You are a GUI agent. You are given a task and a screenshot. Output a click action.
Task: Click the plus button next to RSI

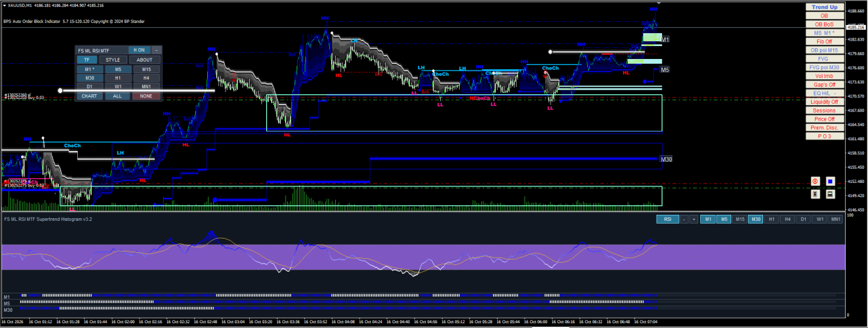click(x=694, y=220)
